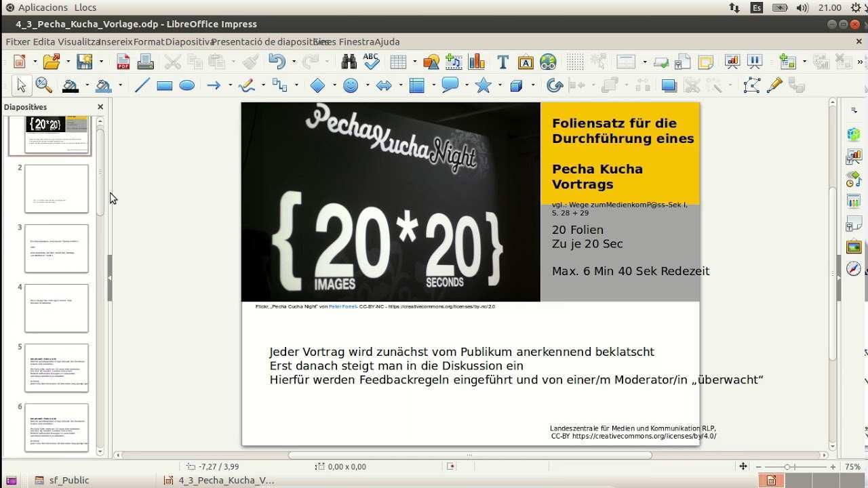Export the presentation as PDF
The image size is (868, 488).
(x=123, y=62)
